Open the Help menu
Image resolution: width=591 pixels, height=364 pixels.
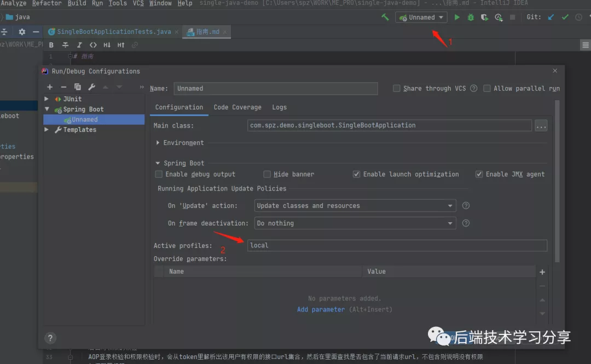pos(185,3)
